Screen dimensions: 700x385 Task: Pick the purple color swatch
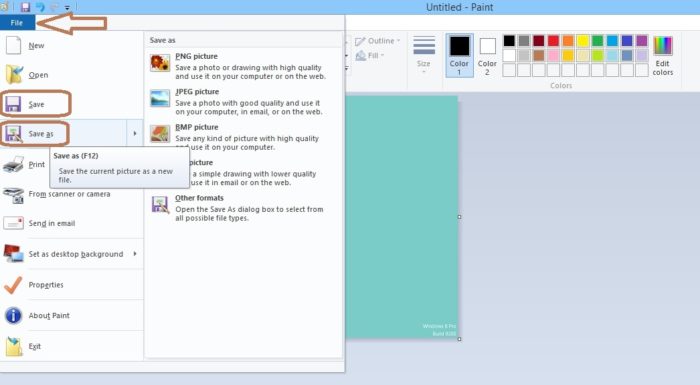(642, 41)
